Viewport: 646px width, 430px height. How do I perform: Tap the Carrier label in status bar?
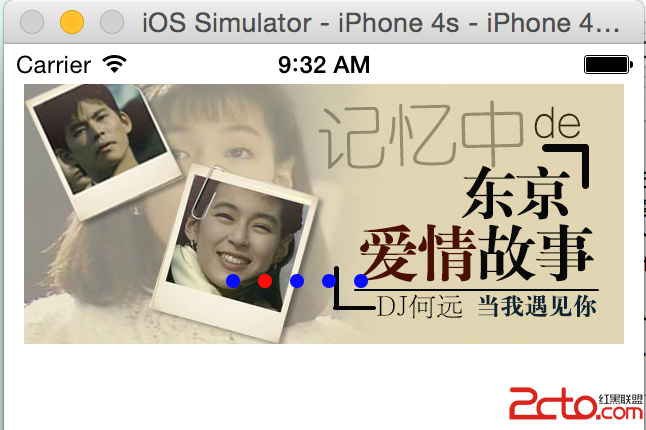click(54, 65)
